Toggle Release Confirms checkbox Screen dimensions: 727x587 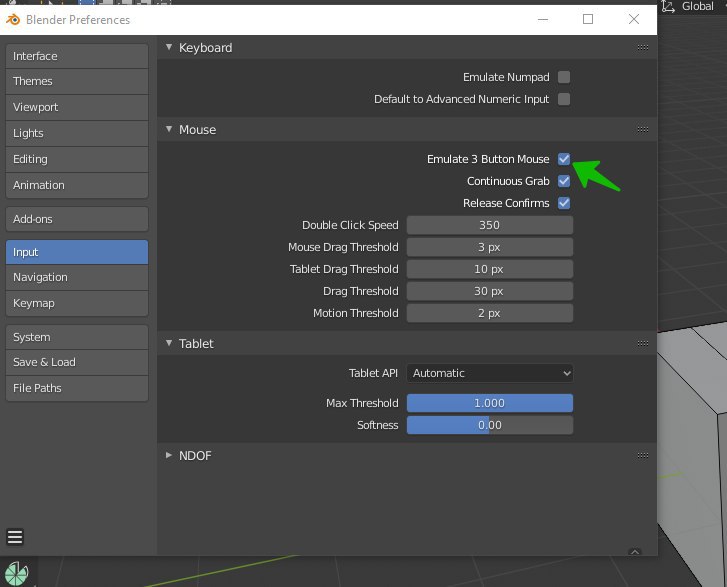coord(564,203)
